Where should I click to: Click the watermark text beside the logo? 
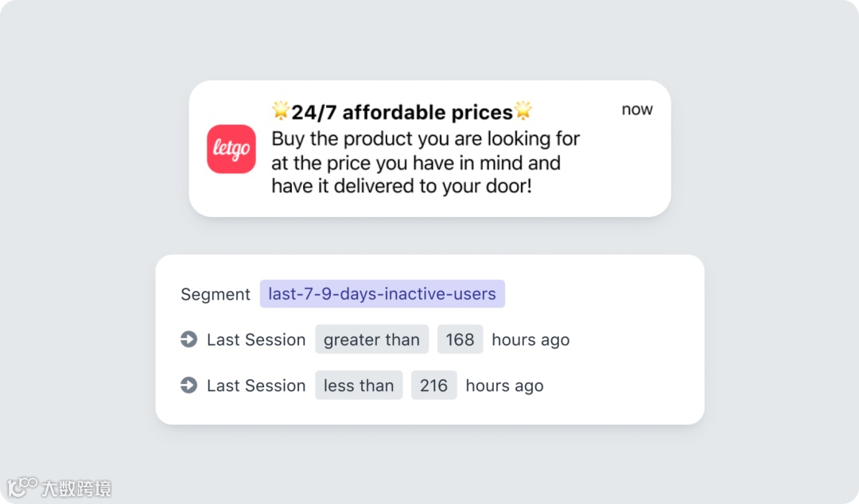(x=76, y=488)
